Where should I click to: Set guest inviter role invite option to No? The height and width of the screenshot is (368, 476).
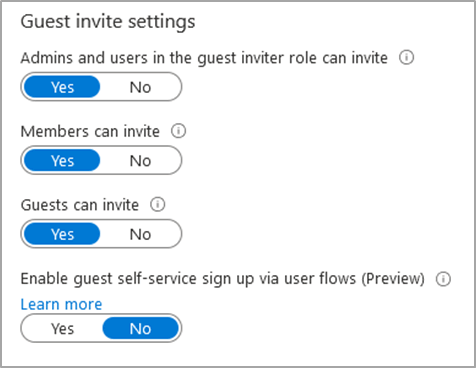(140, 87)
